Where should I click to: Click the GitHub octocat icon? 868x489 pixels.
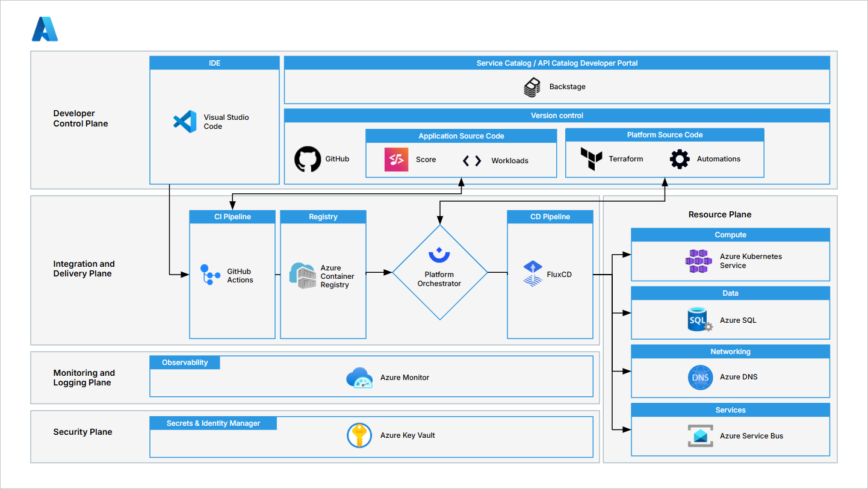point(308,160)
